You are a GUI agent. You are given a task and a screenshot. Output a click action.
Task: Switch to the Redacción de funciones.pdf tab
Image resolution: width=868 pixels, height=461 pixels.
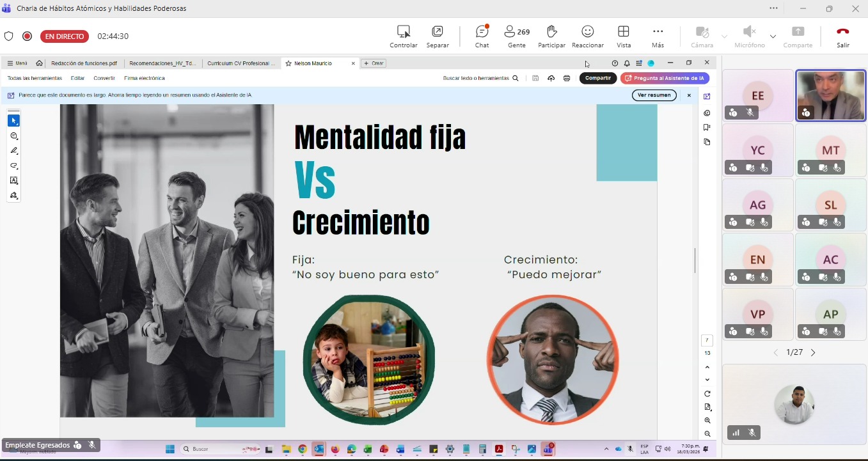(x=84, y=63)
